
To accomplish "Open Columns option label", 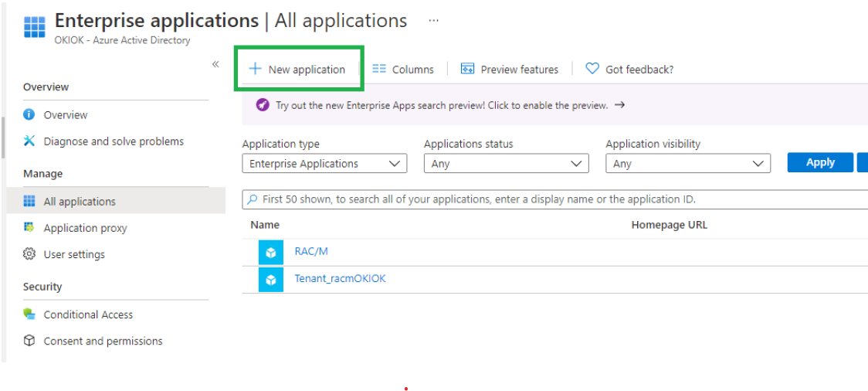I will point(413,70).
